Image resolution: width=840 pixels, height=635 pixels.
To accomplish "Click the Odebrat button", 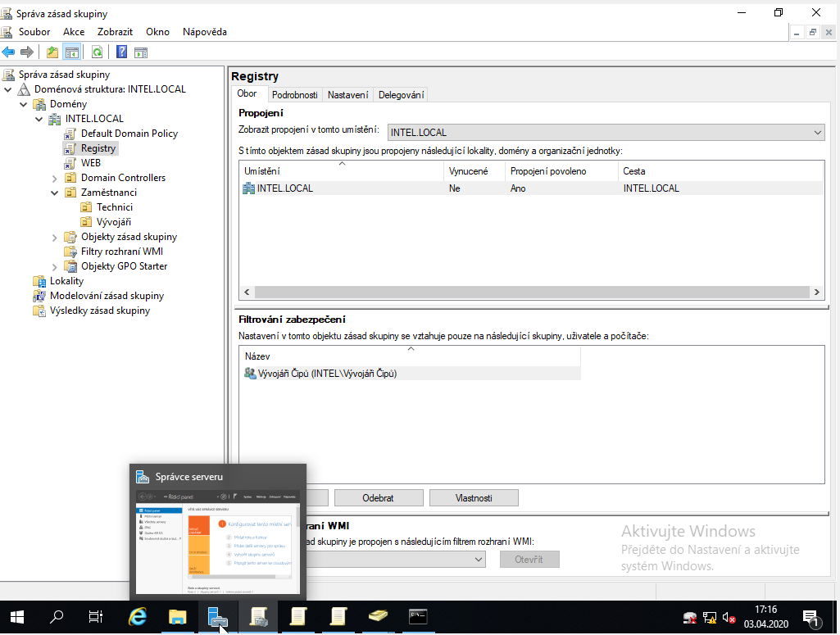I will coord(378,498).
